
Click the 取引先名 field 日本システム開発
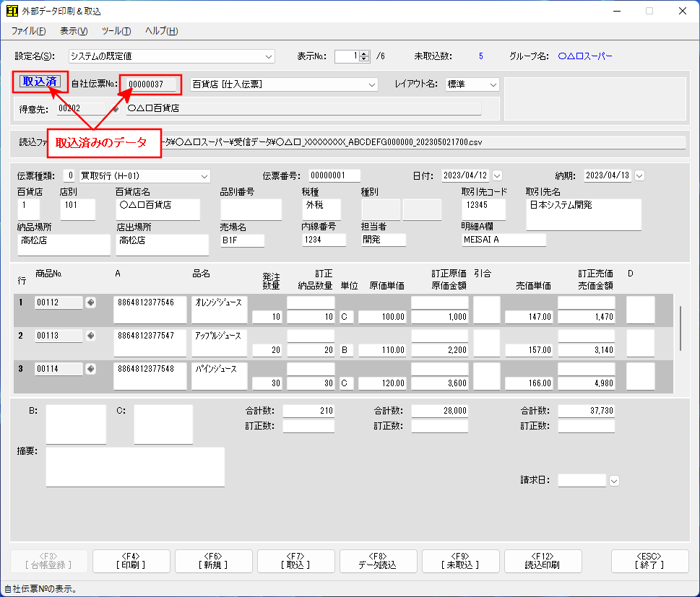click(584, 214)
